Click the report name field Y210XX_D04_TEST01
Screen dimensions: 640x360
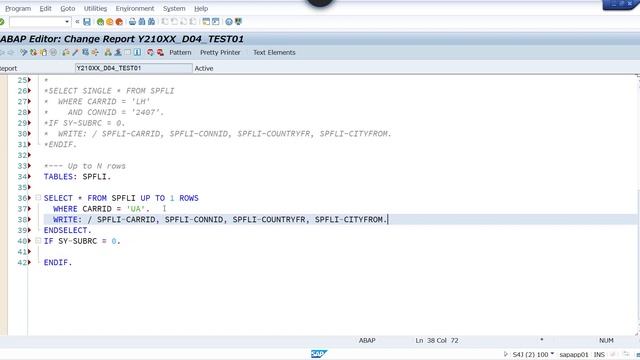coord(133,68)
